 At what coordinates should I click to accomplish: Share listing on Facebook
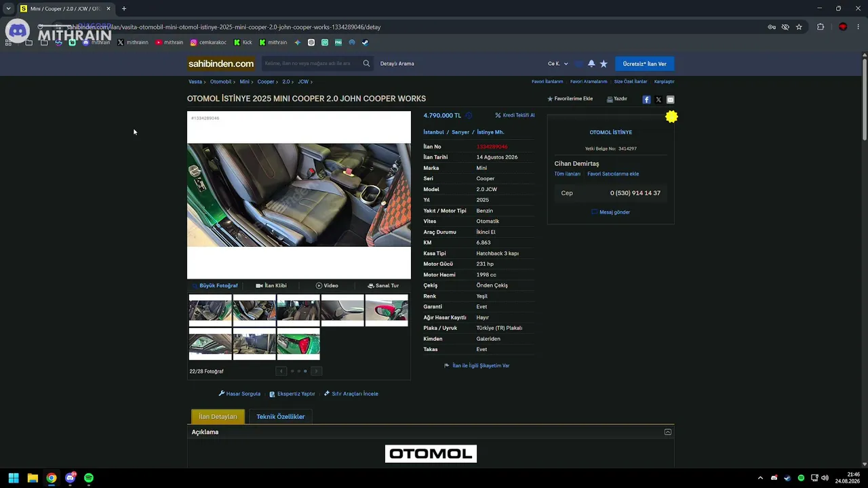click(646, 100)
